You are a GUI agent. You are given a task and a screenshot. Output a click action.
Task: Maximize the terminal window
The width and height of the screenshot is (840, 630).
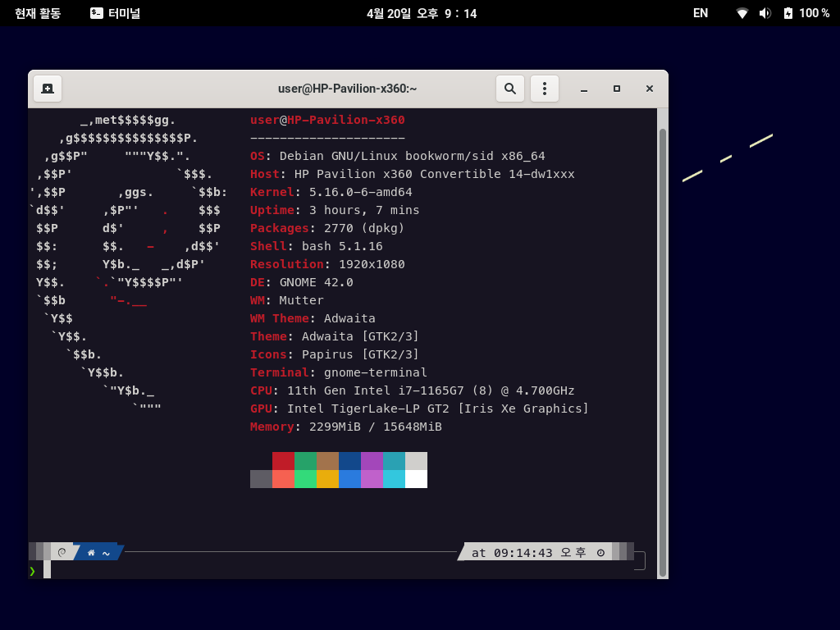click(x=616, y=89)
